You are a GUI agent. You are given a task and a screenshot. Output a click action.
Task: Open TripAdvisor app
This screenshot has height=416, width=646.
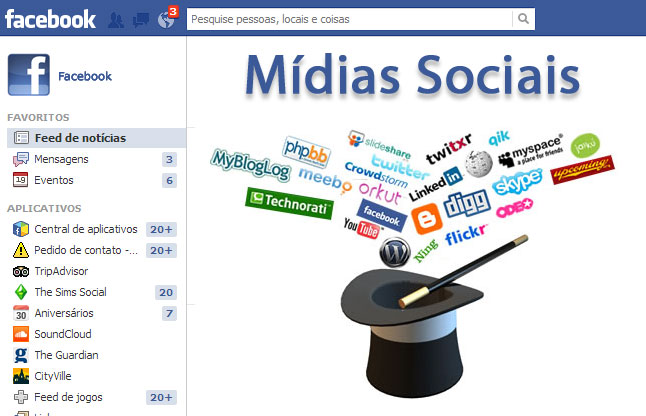[x=61, y=271]
